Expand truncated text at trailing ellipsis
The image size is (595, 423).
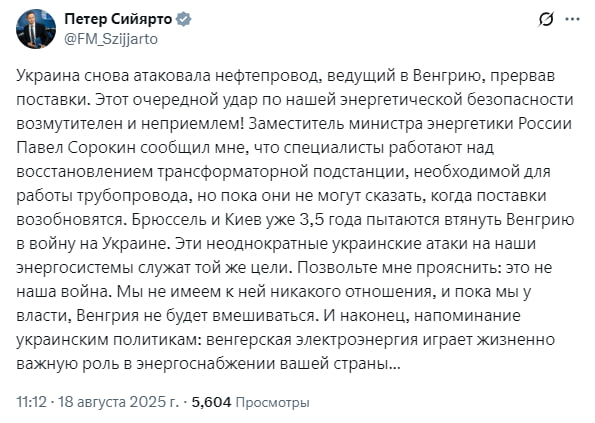click(x=395, y=364)
